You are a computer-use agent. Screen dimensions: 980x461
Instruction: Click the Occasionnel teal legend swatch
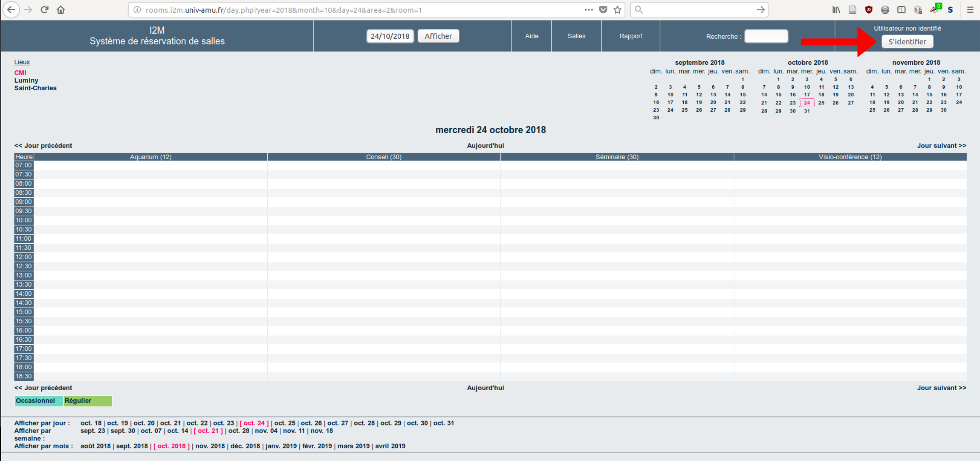point(39,401)
